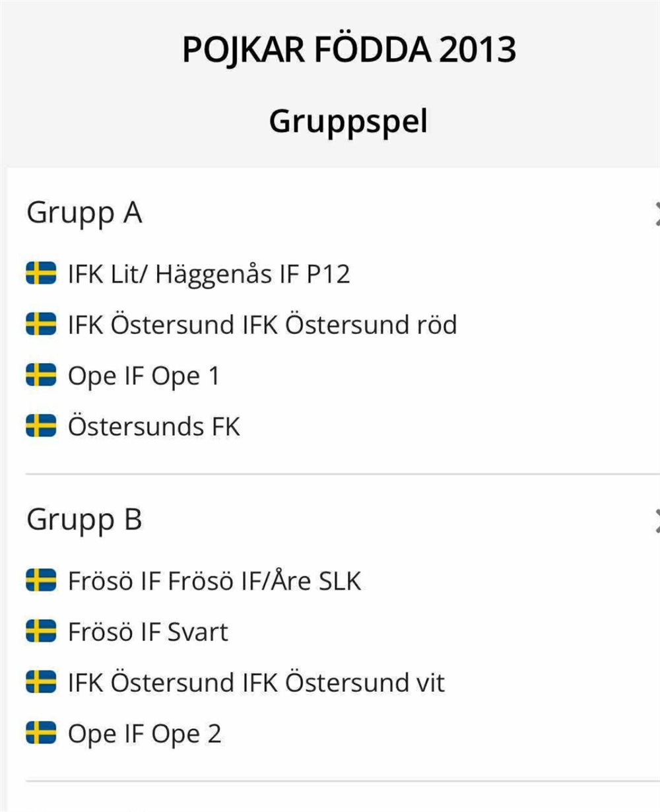Open the Frösö IF Svart team
This screenshot has width=660, height=812.
pyautogui.click(x=148, y=632)
